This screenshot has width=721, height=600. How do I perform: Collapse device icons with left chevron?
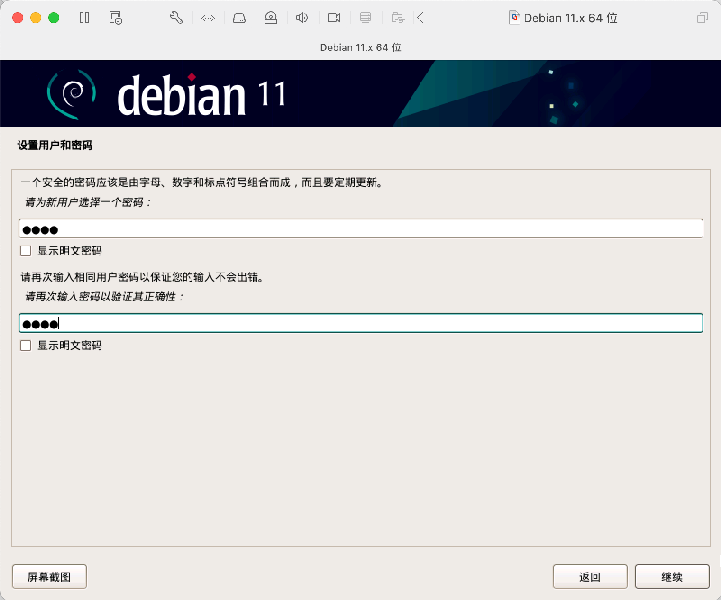(x=420, y=18)
